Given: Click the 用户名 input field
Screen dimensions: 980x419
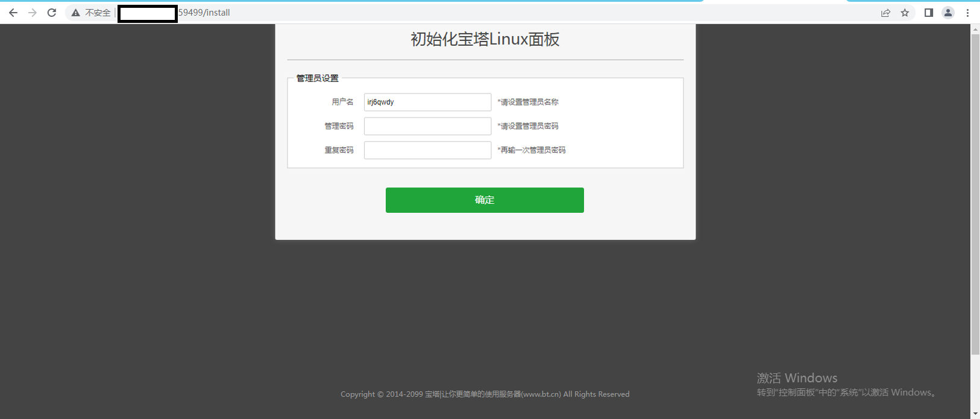Looking at the screenshot, I should 427,102.
